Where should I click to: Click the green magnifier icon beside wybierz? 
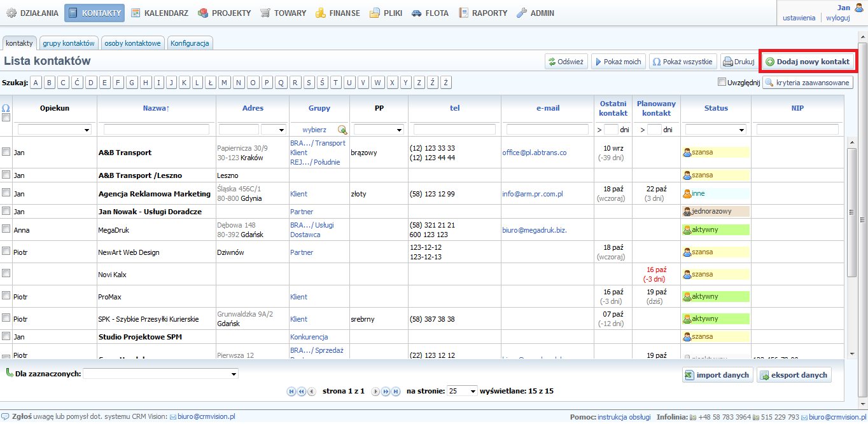(342, 130)
